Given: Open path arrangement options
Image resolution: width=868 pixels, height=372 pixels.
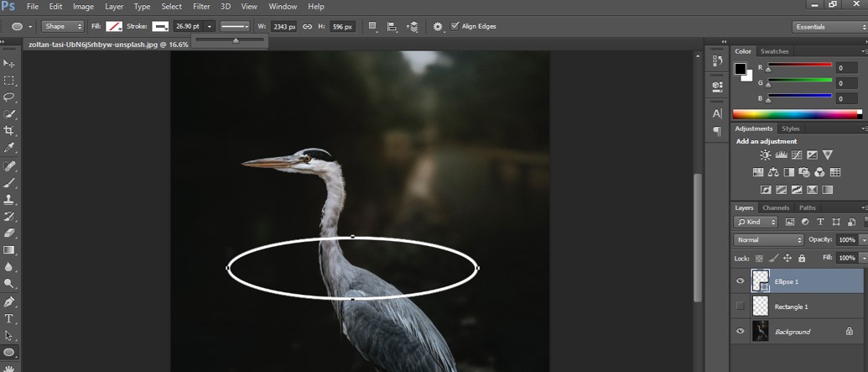Looking at the screenshot, I should [412, 27].
